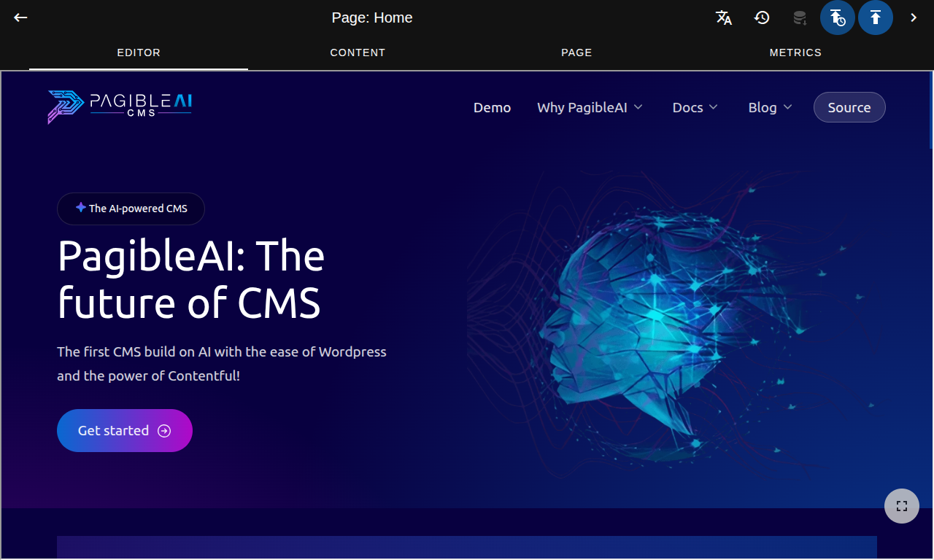934x560 pixels.
Task: Open the METRICS tab
Action: coord(795,52)
